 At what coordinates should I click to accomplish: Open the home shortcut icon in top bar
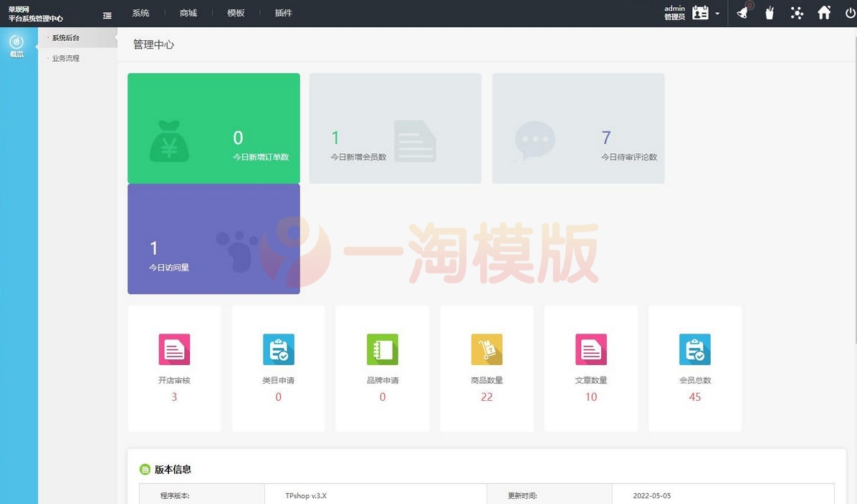[x=824, y=12]
